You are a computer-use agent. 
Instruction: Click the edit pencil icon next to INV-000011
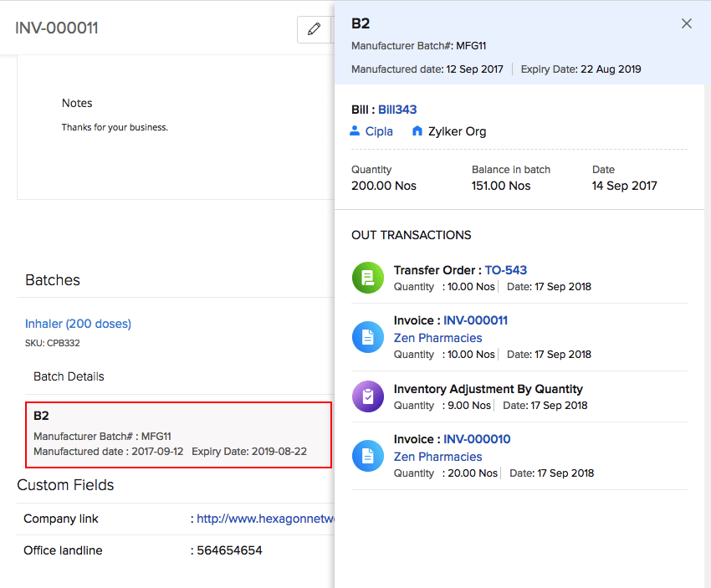(x=314, y=29)
